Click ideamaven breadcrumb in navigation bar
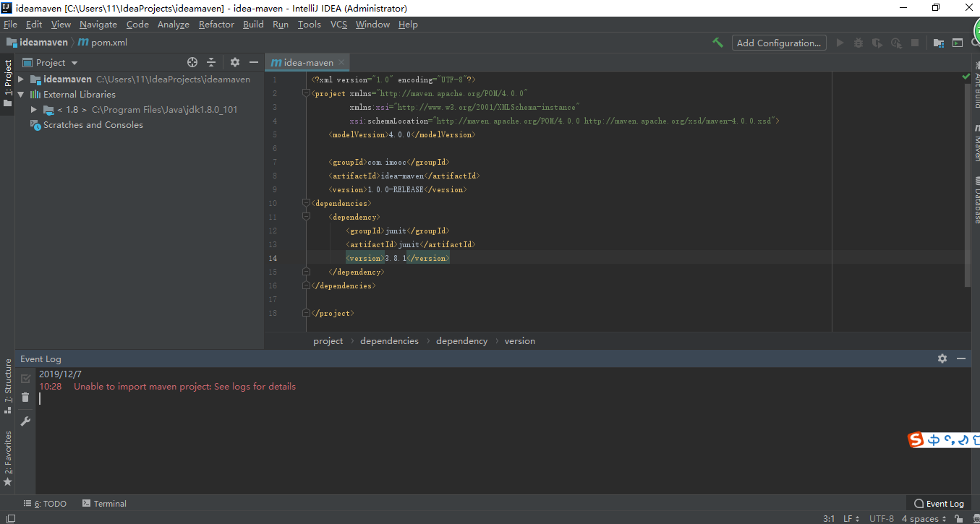 click(x=37, y=43)
